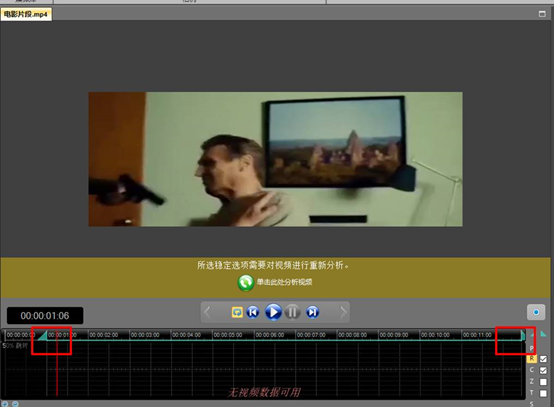The image size is (554, 407).
Task: Select the T curve label
Action: coord(531,393)
